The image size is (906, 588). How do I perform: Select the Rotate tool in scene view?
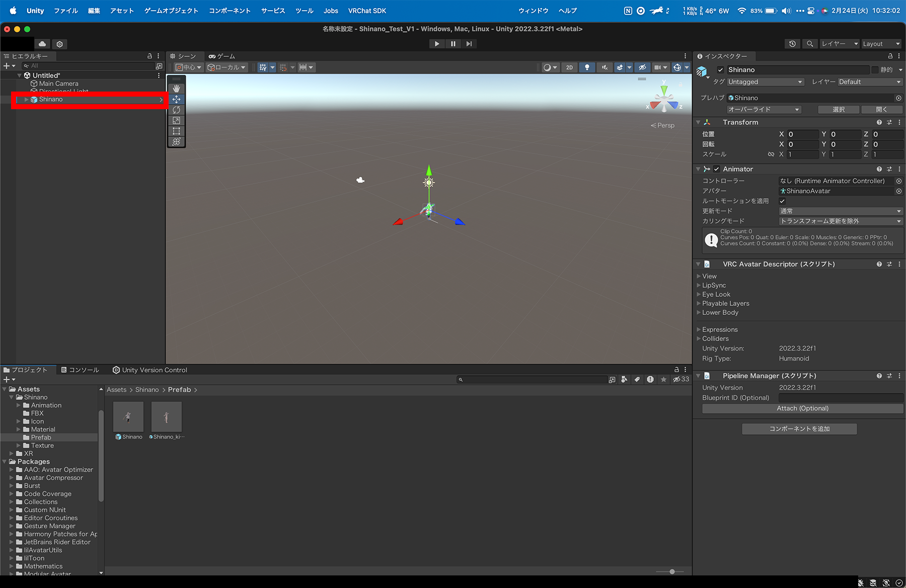pyautogui.click(x=176, y=110)
